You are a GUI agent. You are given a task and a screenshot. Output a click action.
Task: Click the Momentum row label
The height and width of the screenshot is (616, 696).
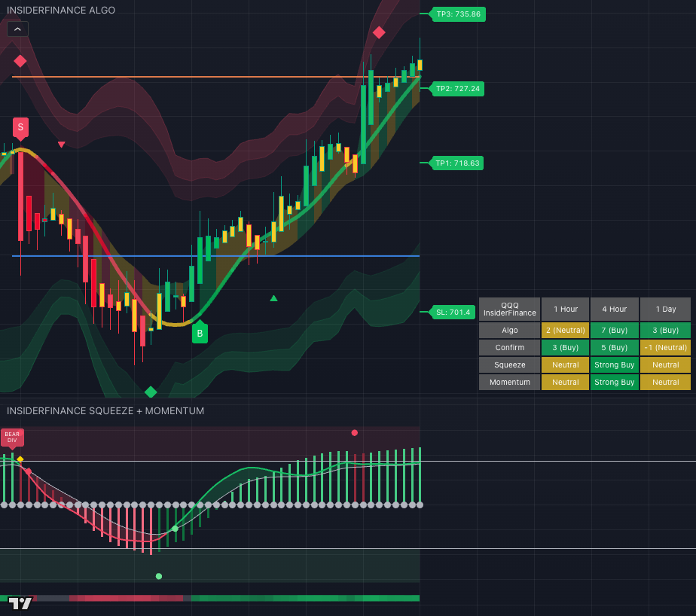click(x=509, y=382)
